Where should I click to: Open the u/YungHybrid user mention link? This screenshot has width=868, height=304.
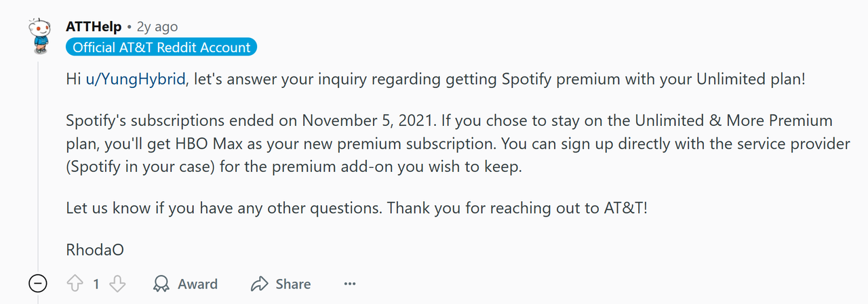[x=135, y=79]
